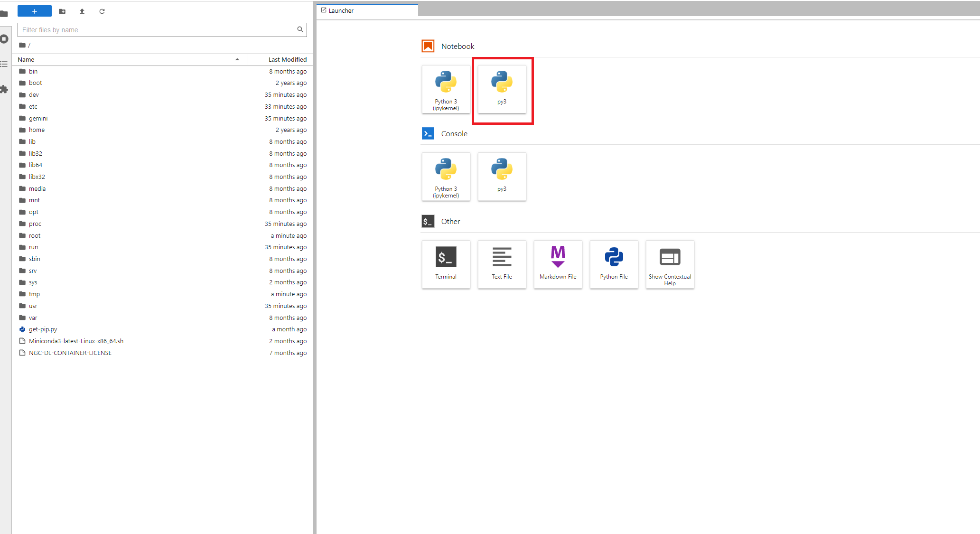Select the bin folder

(162, 71)
